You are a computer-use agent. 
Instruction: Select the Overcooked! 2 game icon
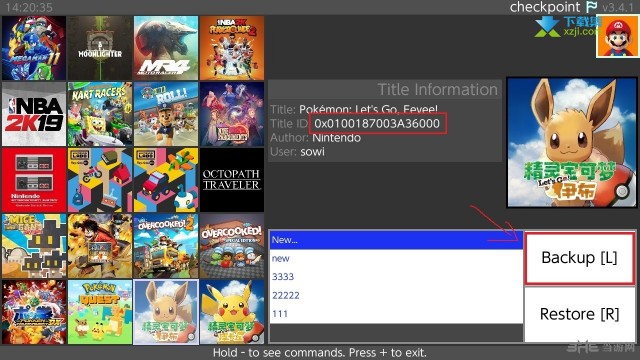tap(166, 246)
